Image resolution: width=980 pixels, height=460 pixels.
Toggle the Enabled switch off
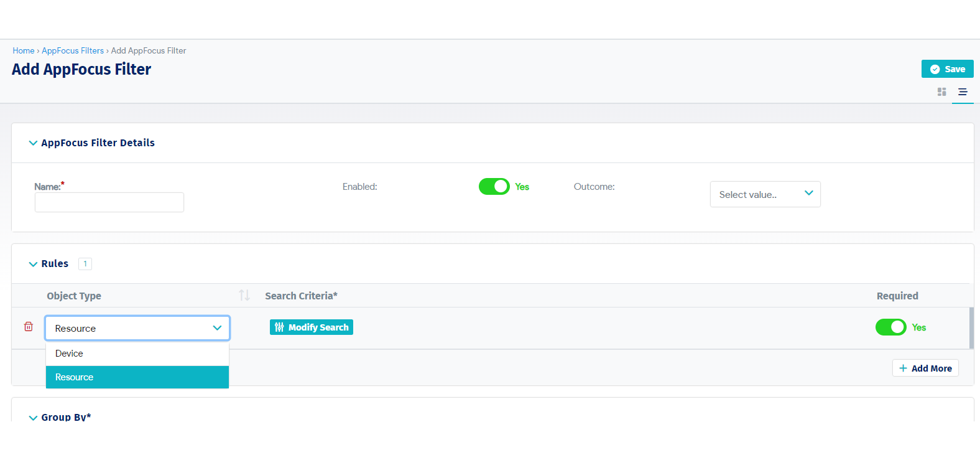click(494, 187)
